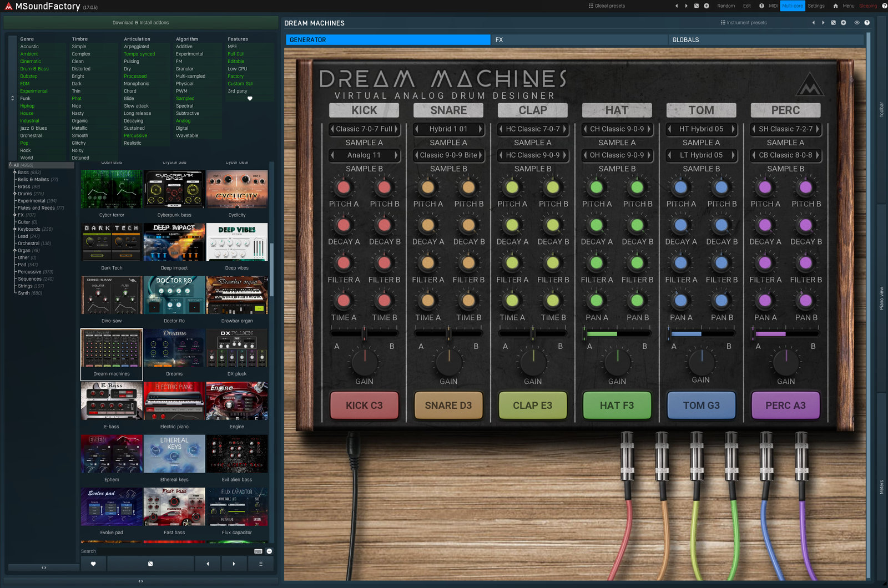This screenshot has height=588, width=888.
Task: Select next instrument preset arrow
Action: click(823, 23)
